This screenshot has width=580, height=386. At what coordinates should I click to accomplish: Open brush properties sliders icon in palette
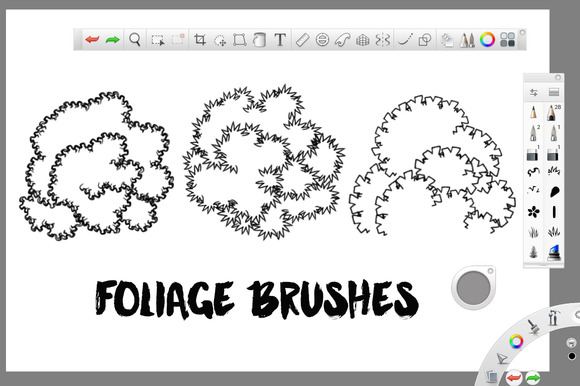(x=533, y=92)
